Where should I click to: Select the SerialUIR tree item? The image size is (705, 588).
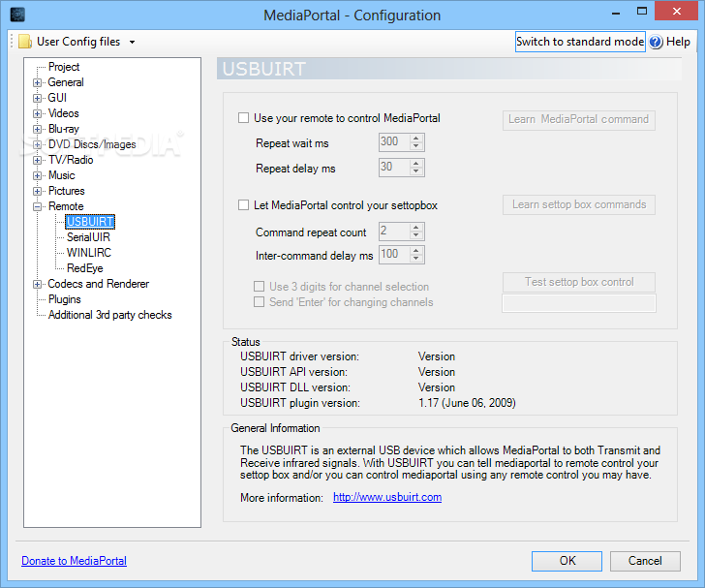coord(88,237)
